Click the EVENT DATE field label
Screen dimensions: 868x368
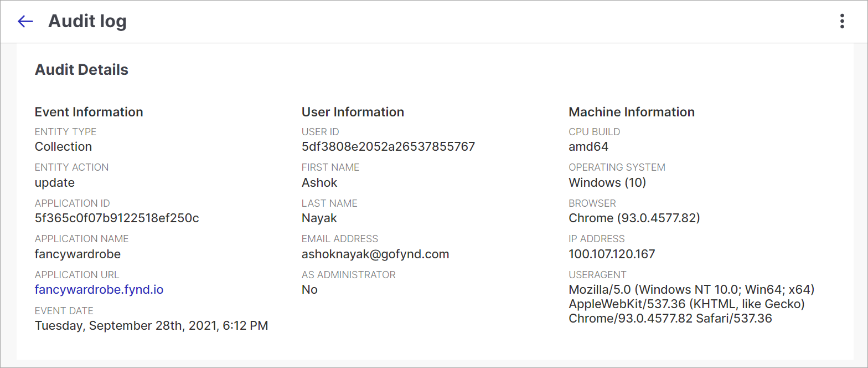click(x=64, y=311)
